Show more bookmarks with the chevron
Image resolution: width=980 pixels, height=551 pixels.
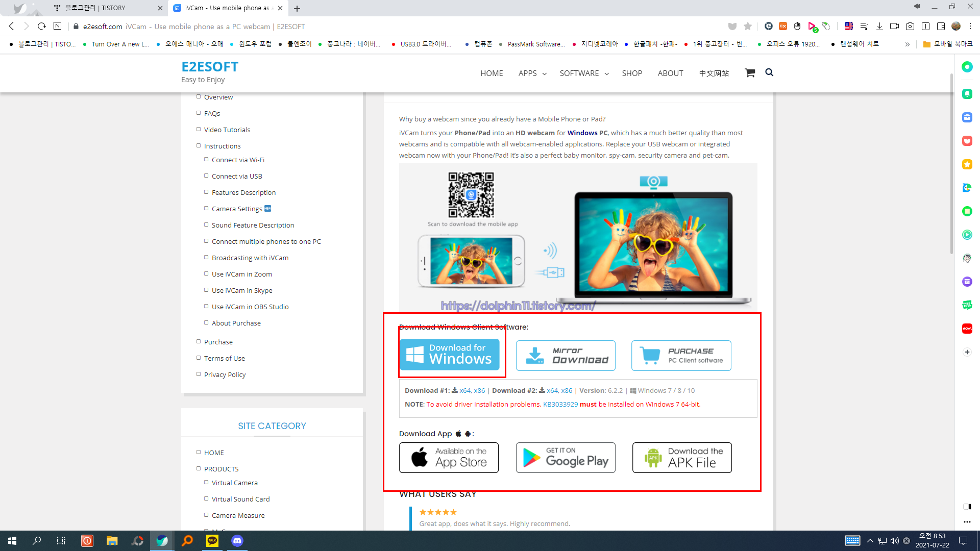click(908, 44)
